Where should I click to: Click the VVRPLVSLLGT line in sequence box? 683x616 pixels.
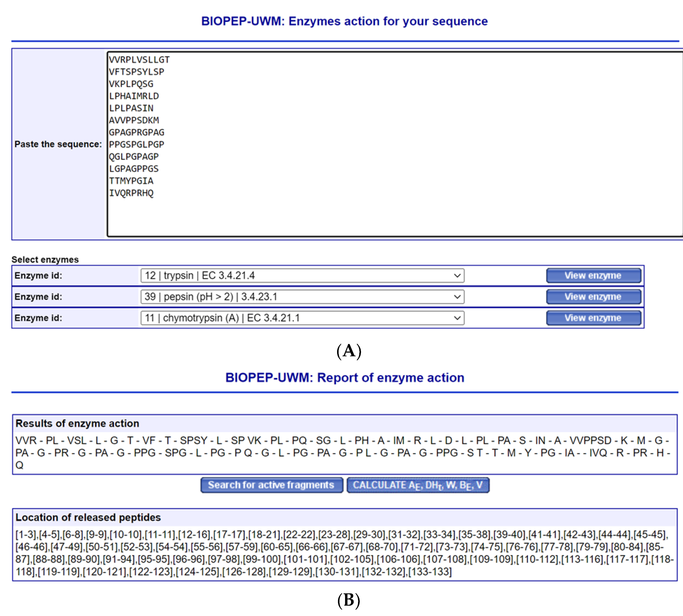(139, 60)
